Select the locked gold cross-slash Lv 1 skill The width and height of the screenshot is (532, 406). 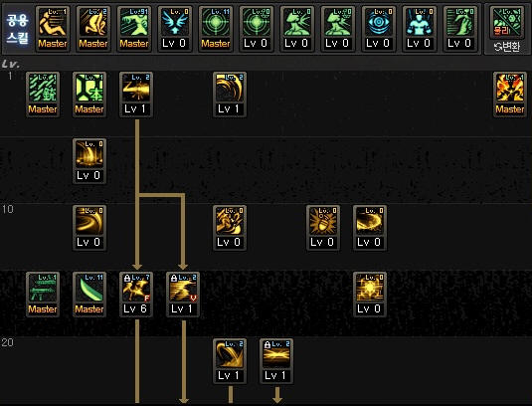pyautogui.click(x=276, y=361)
